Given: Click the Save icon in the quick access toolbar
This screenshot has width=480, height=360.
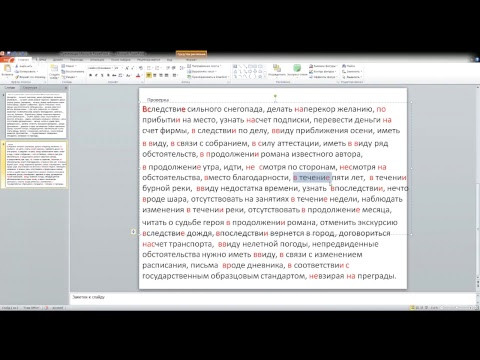Looking at the screenshot, I should [x=9, y=53].
